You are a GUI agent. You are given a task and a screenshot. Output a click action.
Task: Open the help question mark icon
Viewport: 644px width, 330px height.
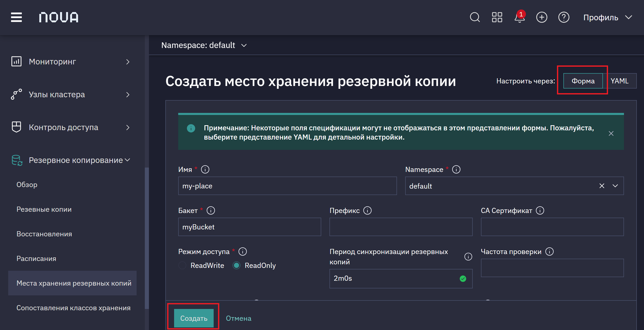click(564, 17)
